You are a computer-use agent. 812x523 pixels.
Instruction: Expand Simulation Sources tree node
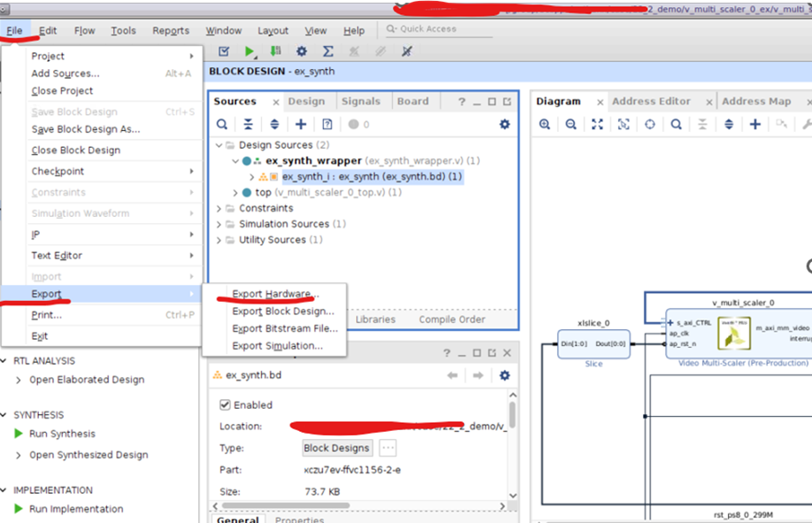tap(220, 225)
